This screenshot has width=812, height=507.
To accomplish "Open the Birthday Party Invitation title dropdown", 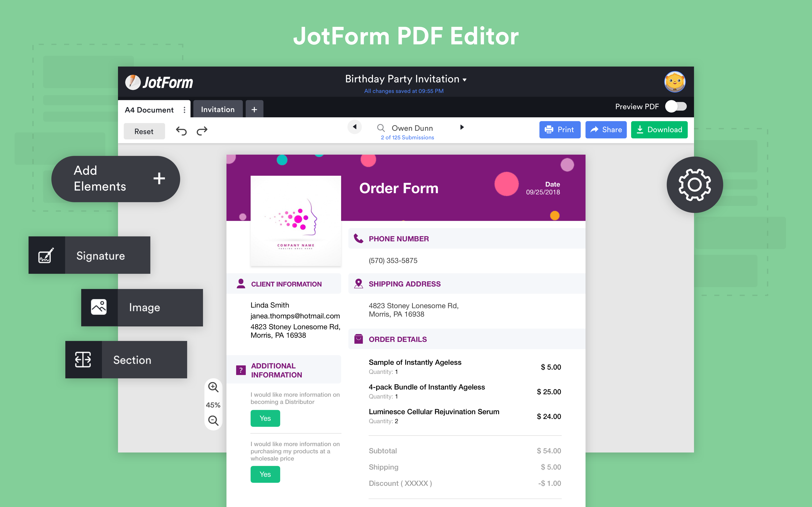I will pyautogui.click(x=465, y=80).
